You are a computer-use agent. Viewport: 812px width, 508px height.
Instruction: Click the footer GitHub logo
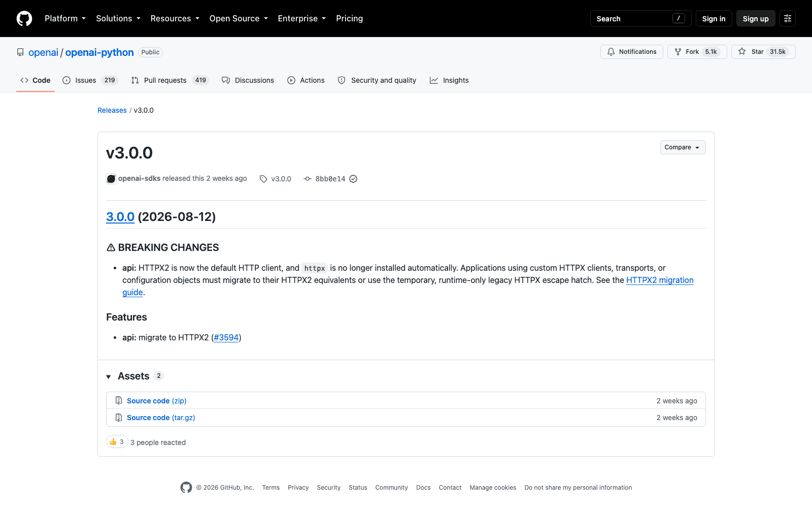(x=186, y=488)
